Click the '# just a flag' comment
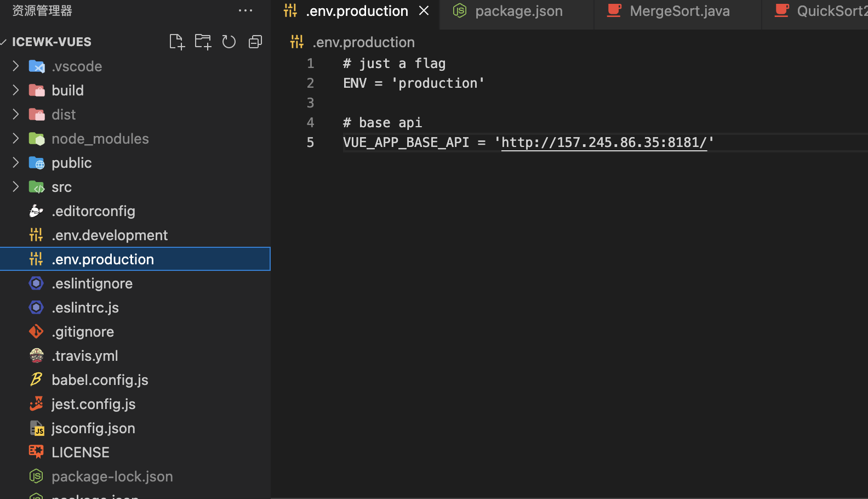 [394, 64]
